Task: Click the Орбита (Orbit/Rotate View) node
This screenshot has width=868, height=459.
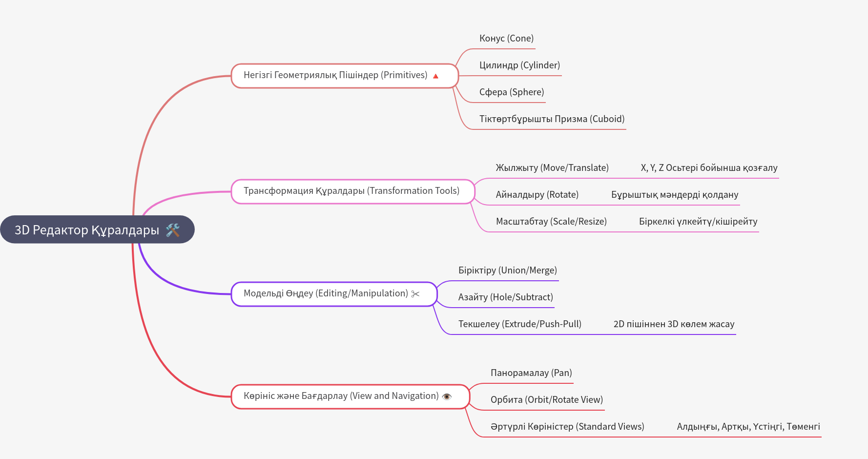Action: click(x=546, y=400)
